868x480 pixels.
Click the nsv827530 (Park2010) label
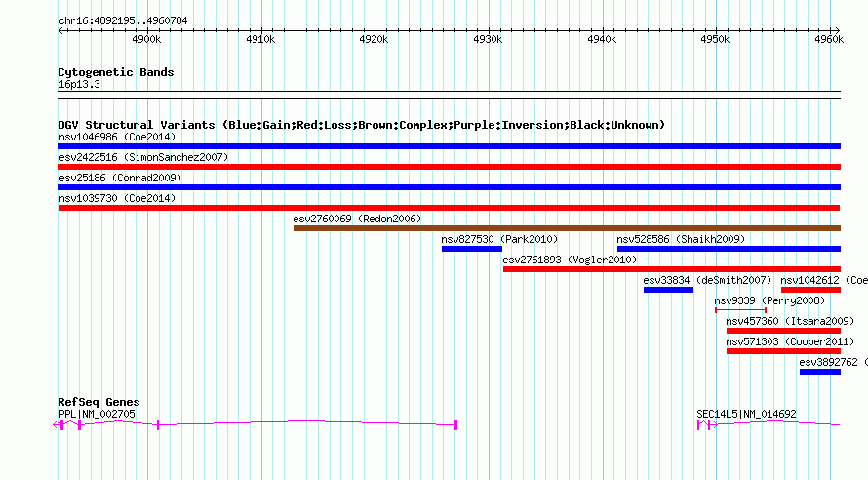coord(499,239)
